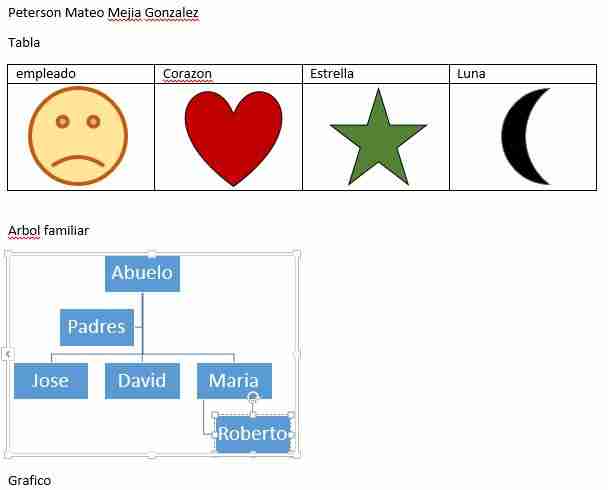This screenshot has height=490, width=608.
Task: Select the Abuelo box in the family tree
Action: click(143, 273)
